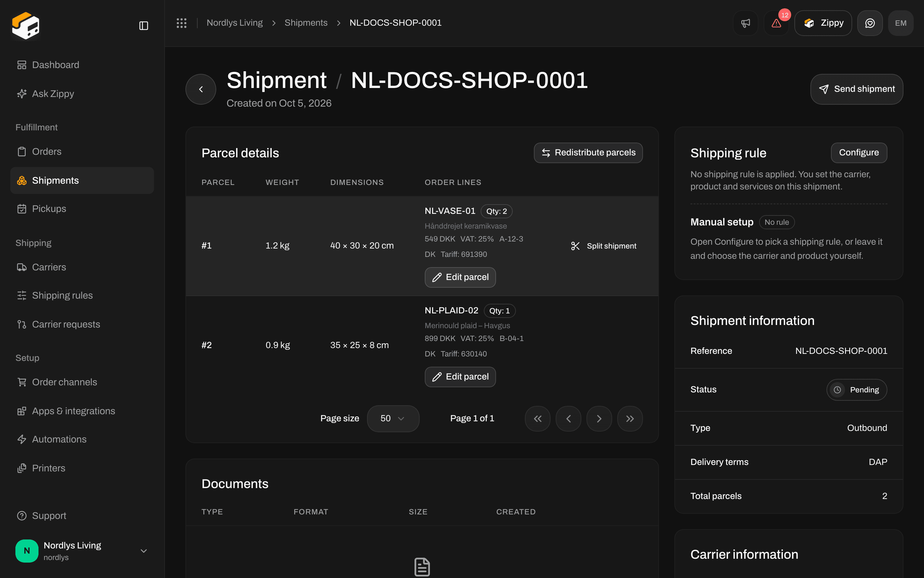Open the apps grid icon
The image size is (924, 578).
pyautogui.click(x=181, y=23)
